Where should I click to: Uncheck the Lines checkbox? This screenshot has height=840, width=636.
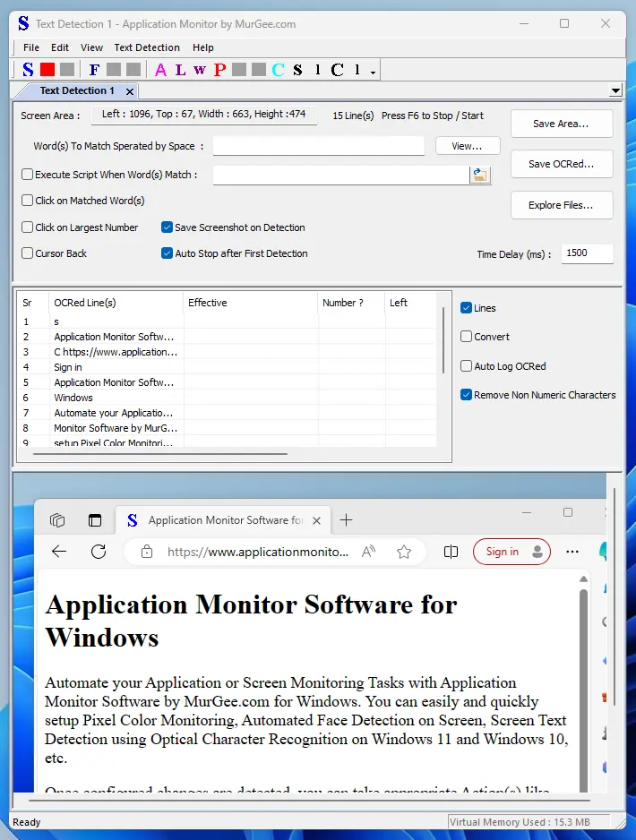click(x=466, y=307)
